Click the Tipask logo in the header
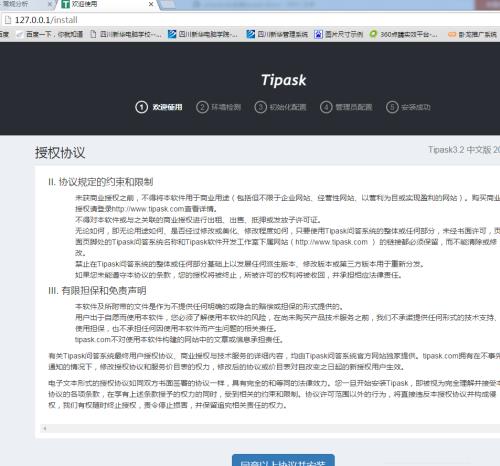Viewport: 500px width, 466px height. click(x=283, y=80)
